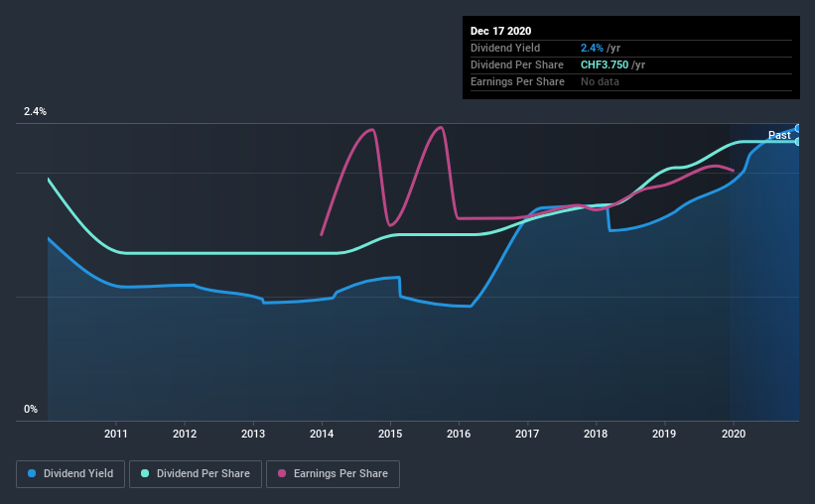815x504 pixels.
Task: Select the 2018 x-axis year label
Action: coord(596,434)
